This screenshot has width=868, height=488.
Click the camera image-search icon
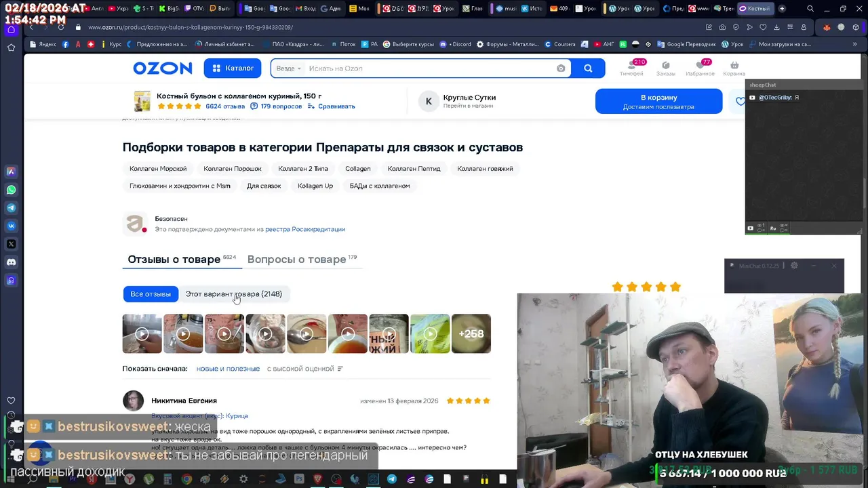click(561, 68)
